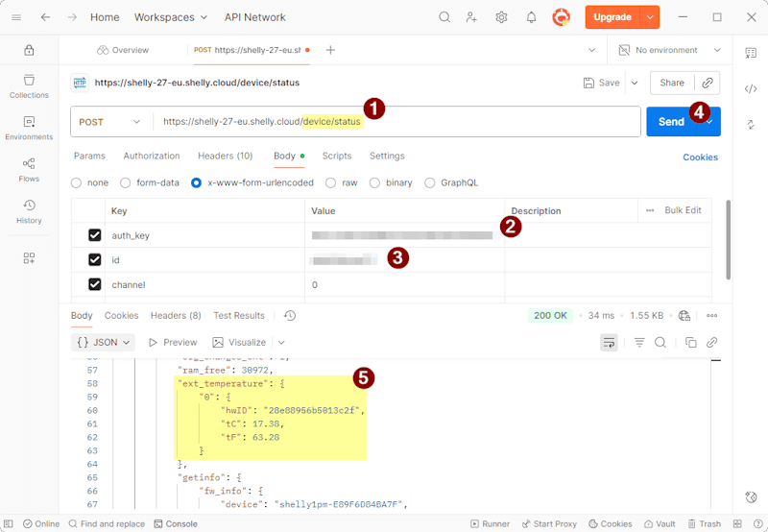
Task: Switch to the Authorization tab
Action: [x=151, y=156]
